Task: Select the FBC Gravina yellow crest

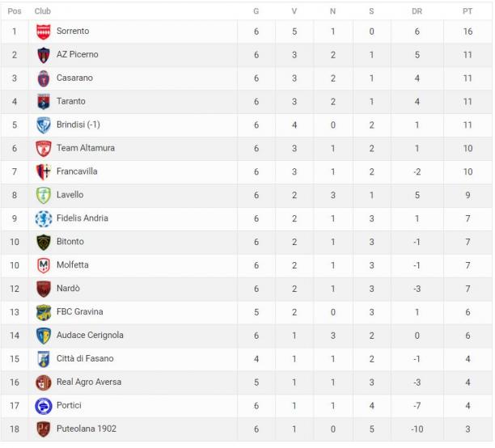Action: pos(43,312)
